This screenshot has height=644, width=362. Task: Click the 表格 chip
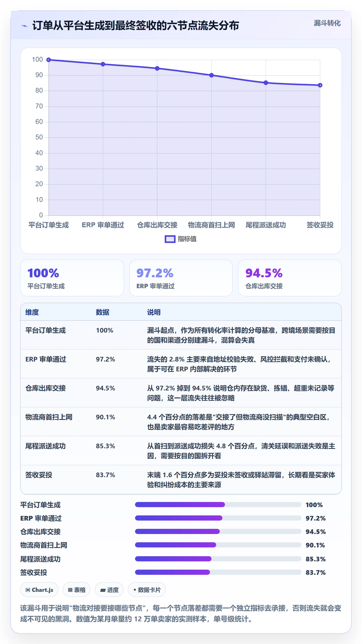[77, 590]
